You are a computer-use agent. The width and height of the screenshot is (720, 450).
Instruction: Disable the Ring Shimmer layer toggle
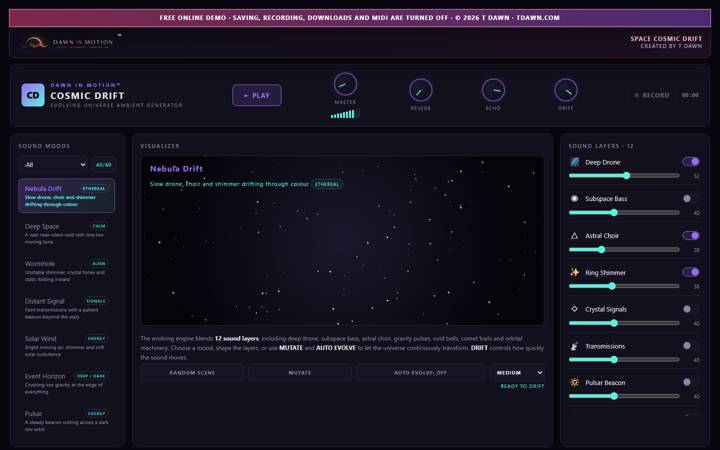(691, 272)
